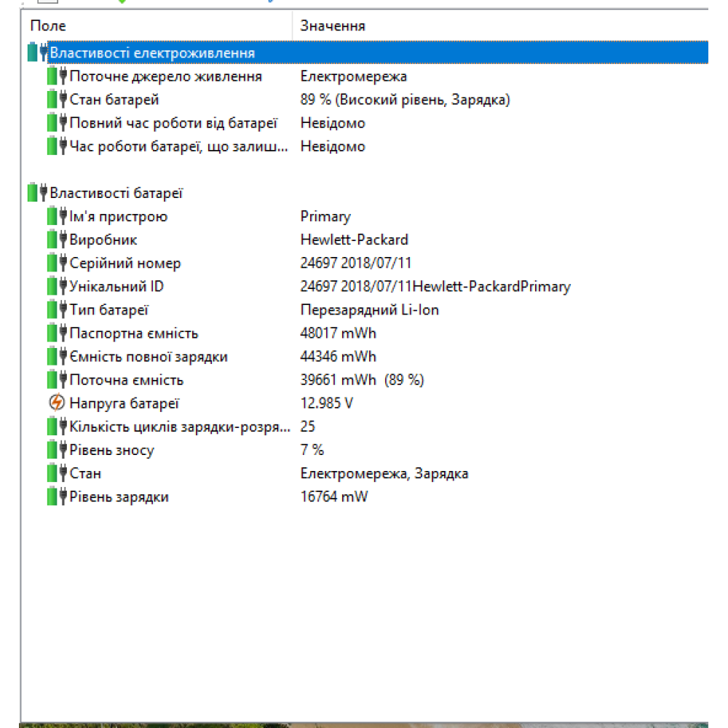Click battery icon beside Поточна ємність
The width and height of the screenshot is (728, 728).
[57, 379]
